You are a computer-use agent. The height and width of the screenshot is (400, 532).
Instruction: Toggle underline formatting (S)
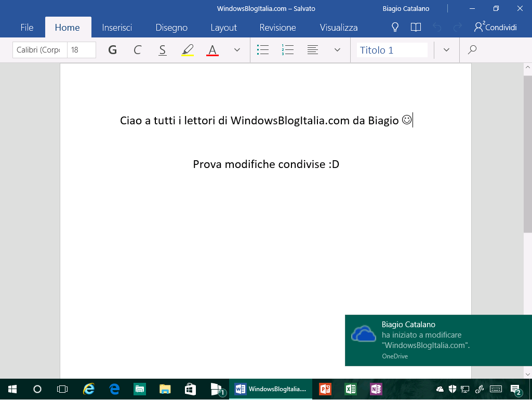163,50
